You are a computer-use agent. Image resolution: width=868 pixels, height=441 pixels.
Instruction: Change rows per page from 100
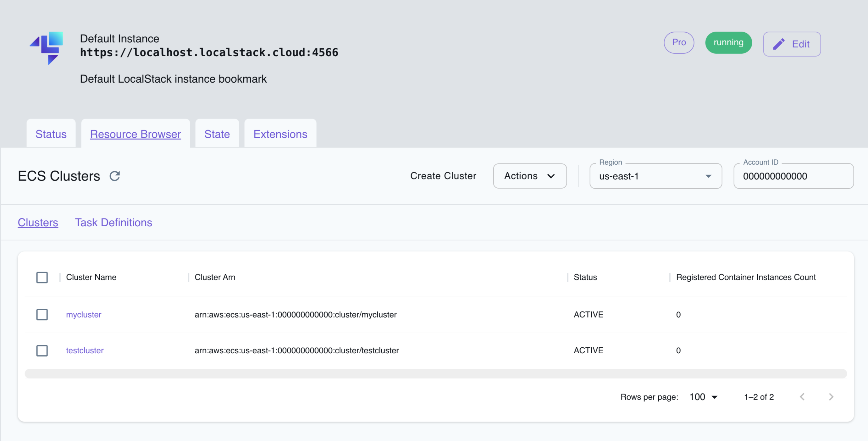(x=703, y=397)
